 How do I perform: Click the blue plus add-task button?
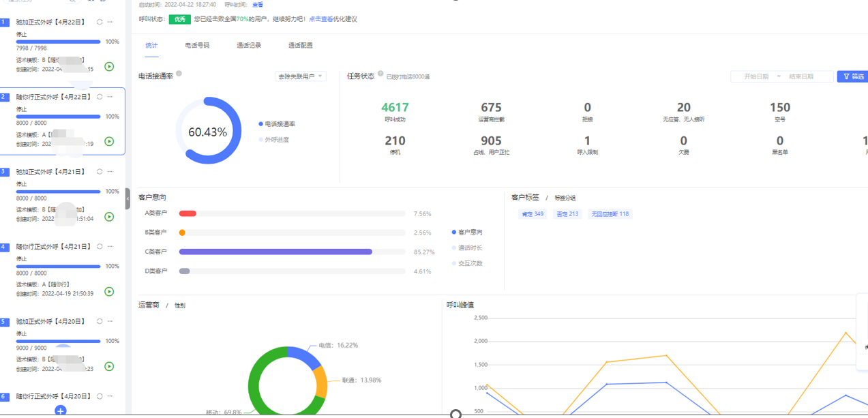(x=61, y=410)
